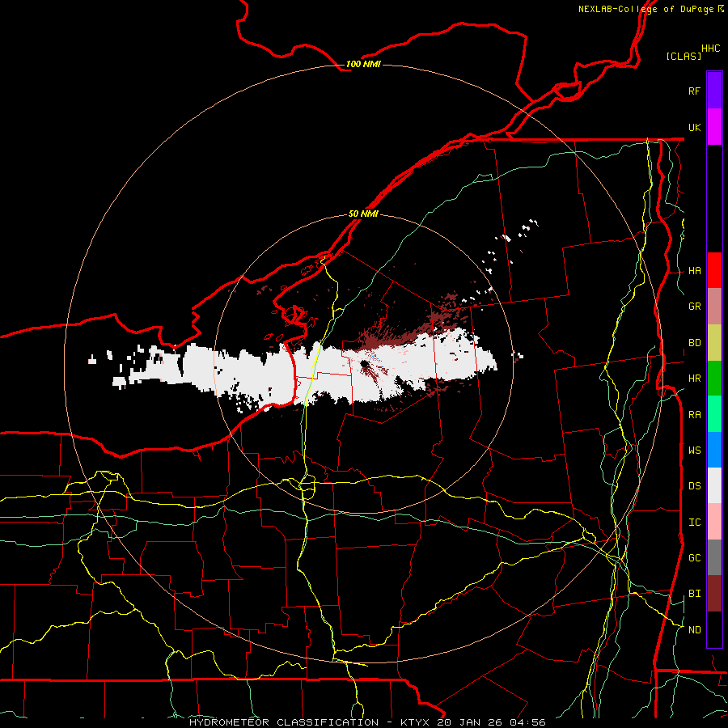The width and height of the screenshot is (728, 728).
Task: Click the GC legend label
Action: [694, 558]
